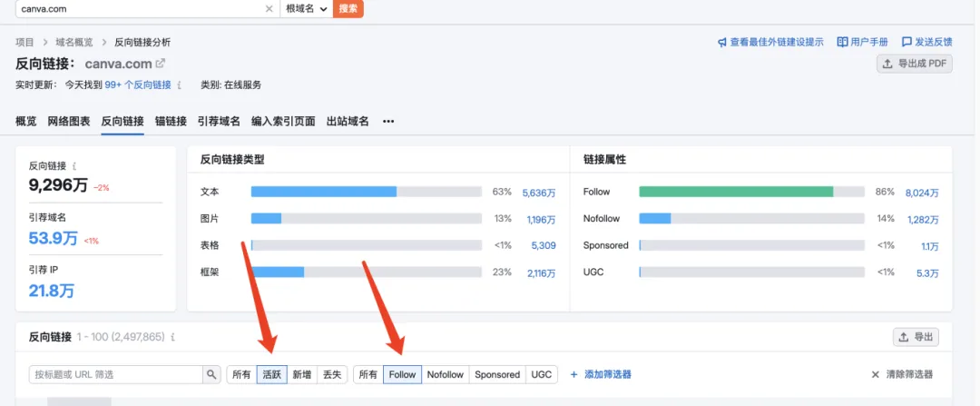
Task: Switch to the 锚链接 tab
Action: [171, 122]
